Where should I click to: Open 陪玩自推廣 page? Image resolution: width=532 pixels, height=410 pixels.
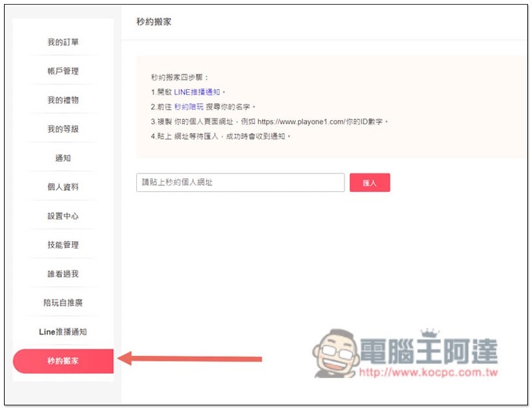[63, 302]
